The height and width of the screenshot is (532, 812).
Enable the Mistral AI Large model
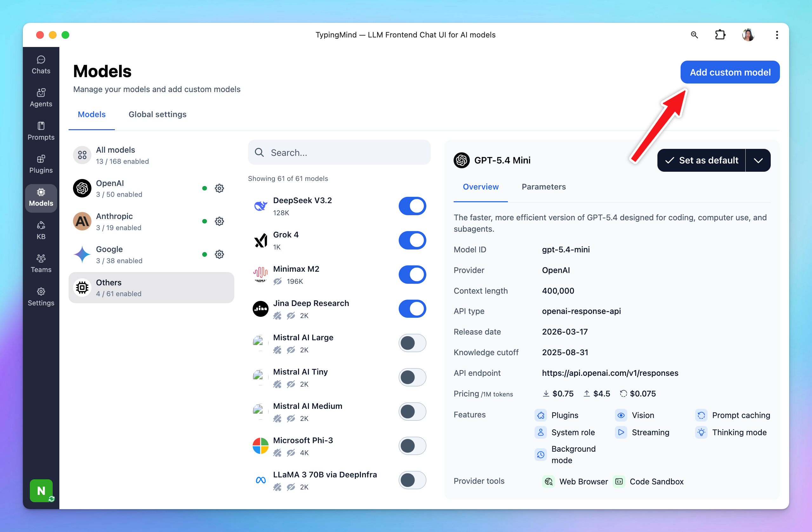click(x=412, y=343)
